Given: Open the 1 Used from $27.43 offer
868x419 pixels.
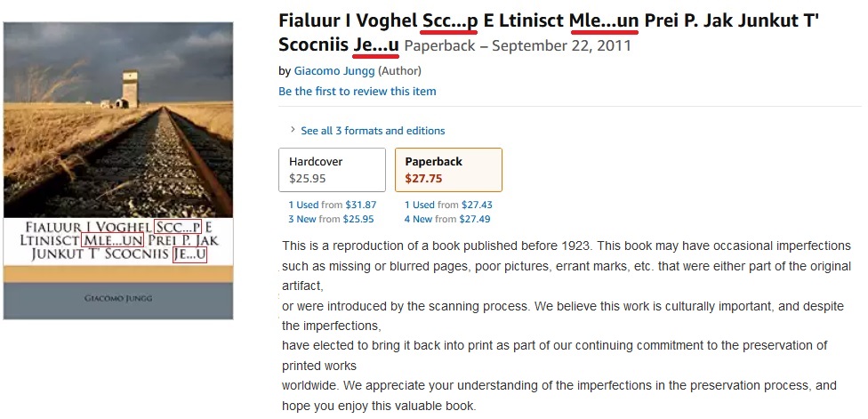Looking at the screenshot, I should click(447, 205).
